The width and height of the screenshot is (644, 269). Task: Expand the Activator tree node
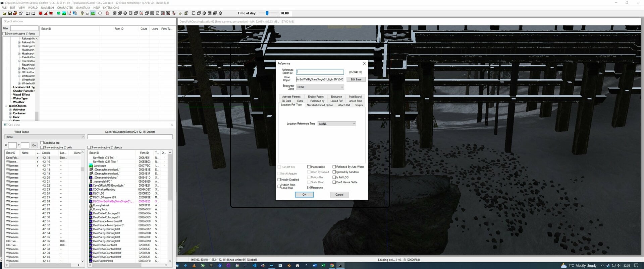pyautogui.click(x=10, y=110)
